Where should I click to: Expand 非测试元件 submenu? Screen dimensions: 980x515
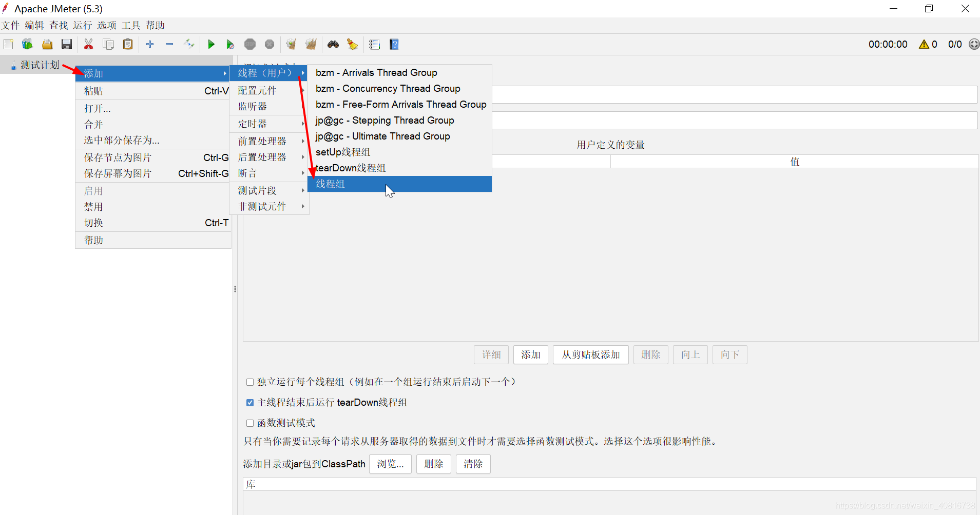pyautogui.click(x=268, y=206)
